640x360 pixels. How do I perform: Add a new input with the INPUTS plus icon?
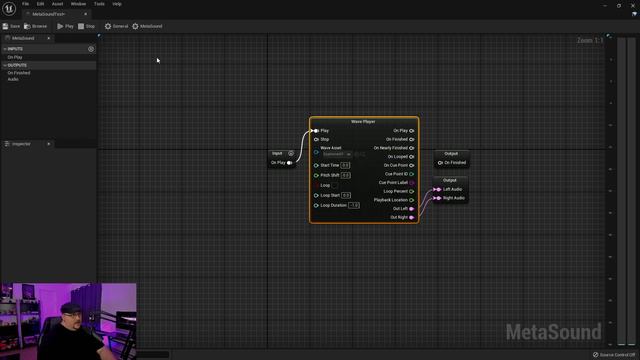point(91,49)
